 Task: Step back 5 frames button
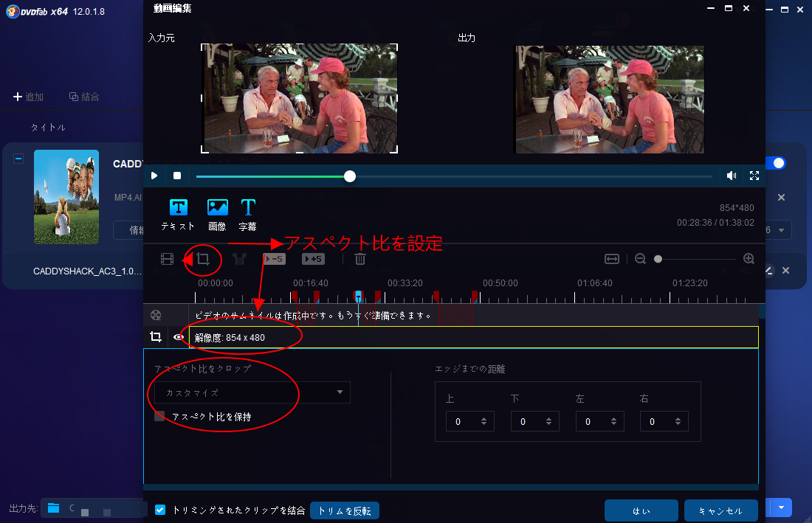click(x=275, y=259)
